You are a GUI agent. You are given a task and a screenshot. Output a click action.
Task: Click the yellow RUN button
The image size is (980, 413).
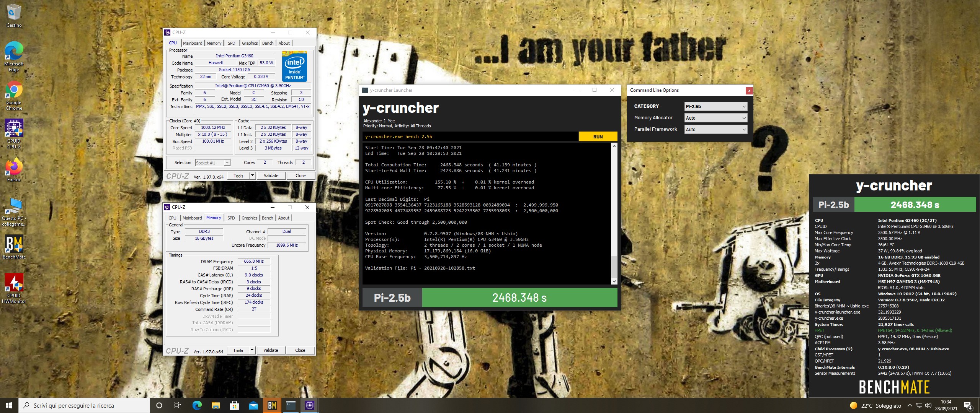coord(598,137)
